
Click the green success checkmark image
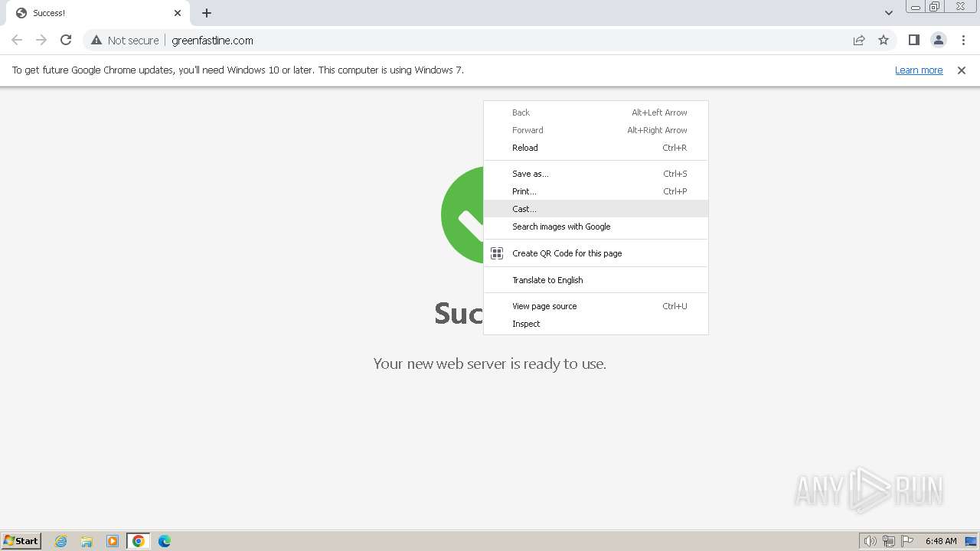(462, 215)
